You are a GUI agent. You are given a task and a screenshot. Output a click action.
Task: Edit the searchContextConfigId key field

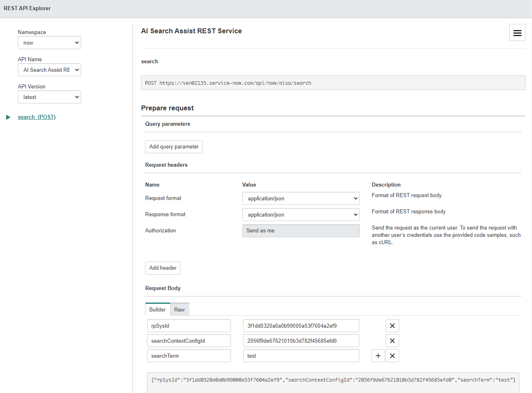(189, 341)
